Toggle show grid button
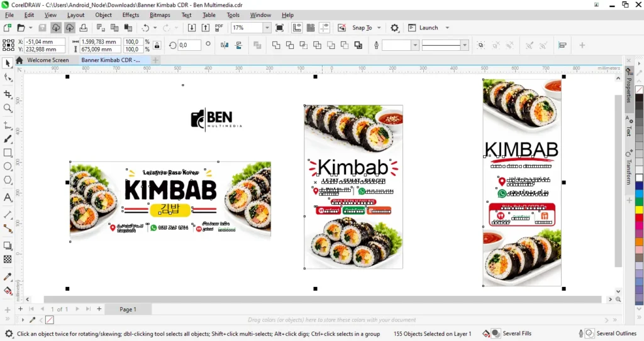This screenshot has width=644, height=341. point(311,28)
